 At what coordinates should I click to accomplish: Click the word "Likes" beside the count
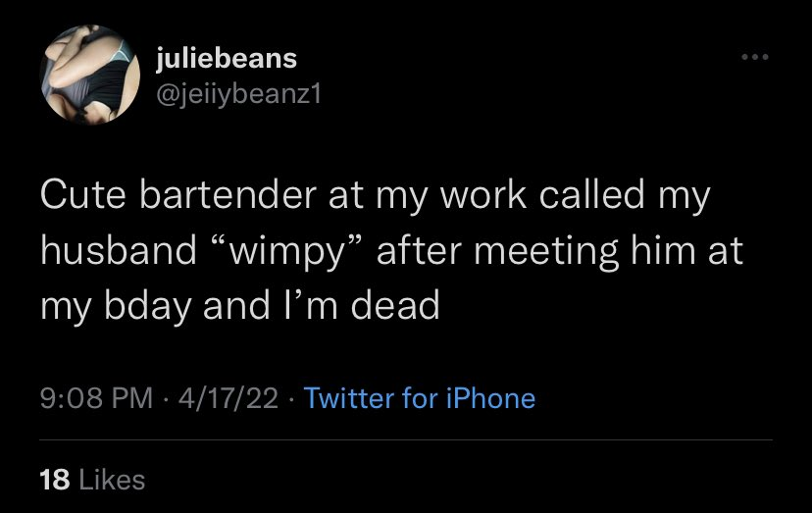[x=112, y=480]
